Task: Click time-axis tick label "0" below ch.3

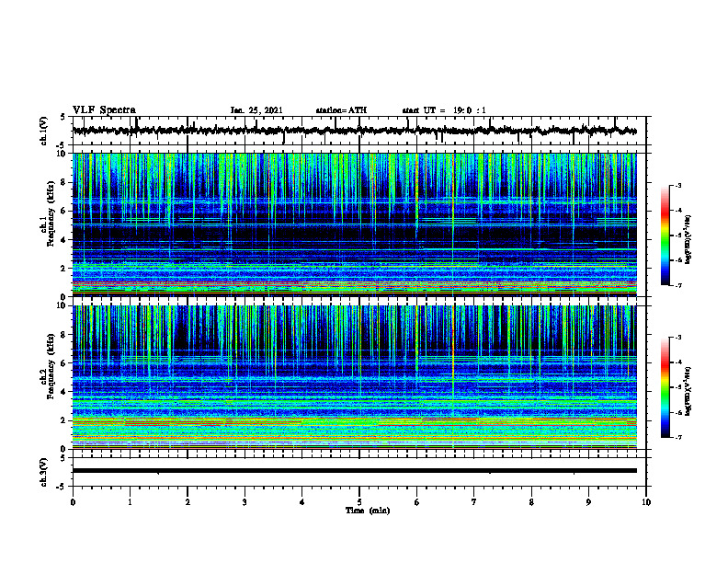Action: coord(73,502)
